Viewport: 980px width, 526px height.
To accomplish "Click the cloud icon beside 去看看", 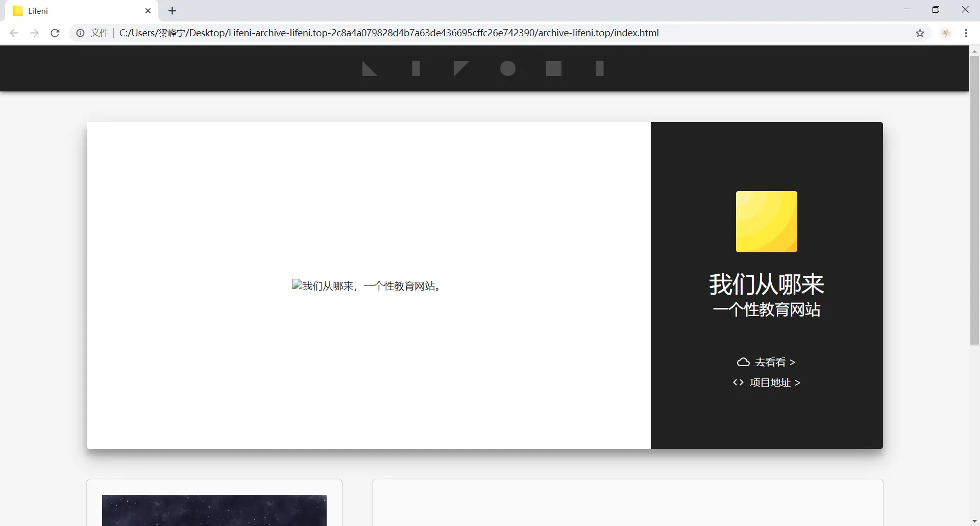I will pyautogui.click(x=743, y=362).
